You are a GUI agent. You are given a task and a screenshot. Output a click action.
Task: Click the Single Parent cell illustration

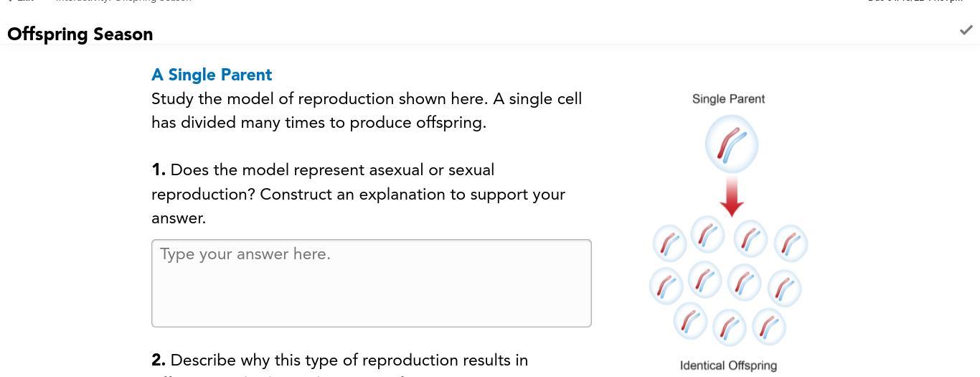click(731, 146)
